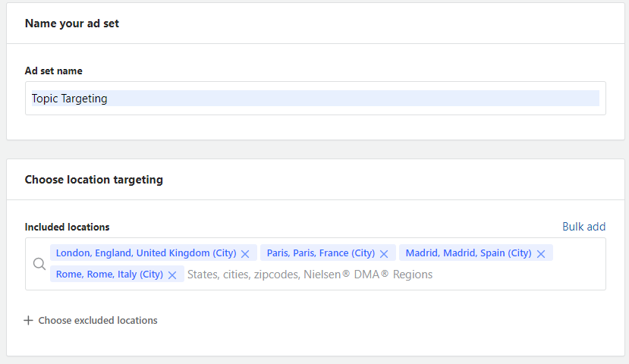Click the Included locations label
The image size is (629, 364).
(67, 227)
